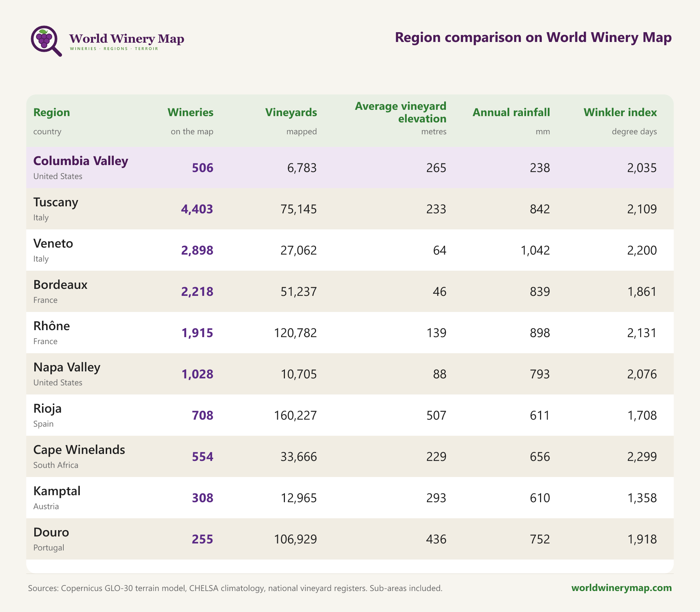The width and height of the screenshot is (700, 612).
Task: Select the Rhône region name
Action: [x=51, y=326]
